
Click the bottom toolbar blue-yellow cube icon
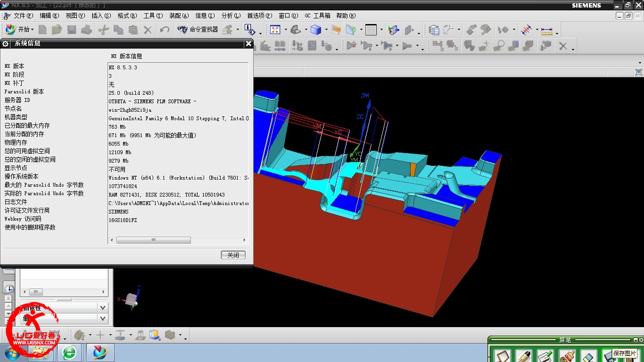(x=155, y=335)
